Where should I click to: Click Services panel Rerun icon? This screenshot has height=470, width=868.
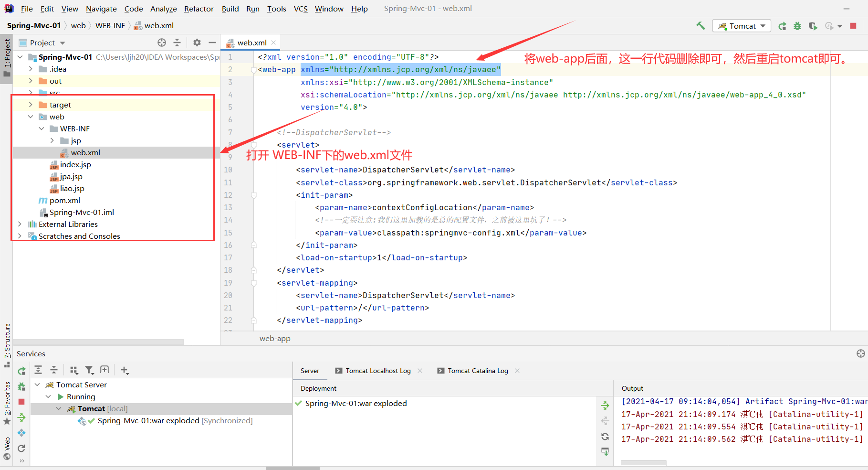click(21, 371)
